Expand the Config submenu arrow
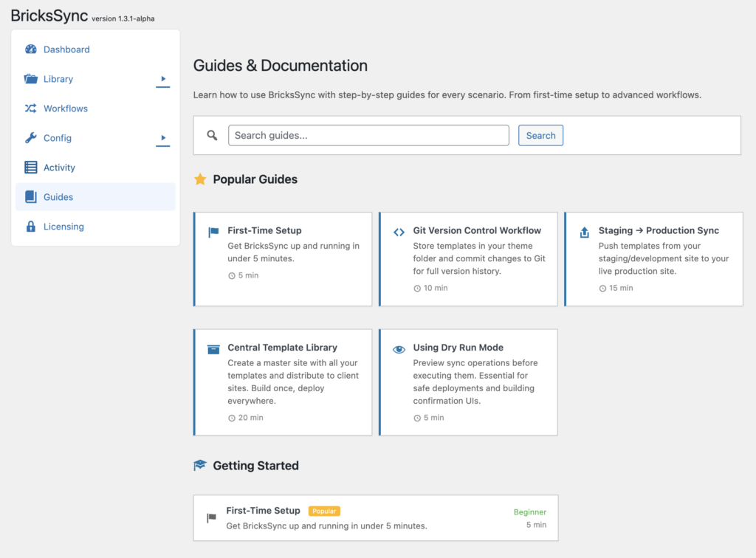756x558 pixels. pos(163,138)
